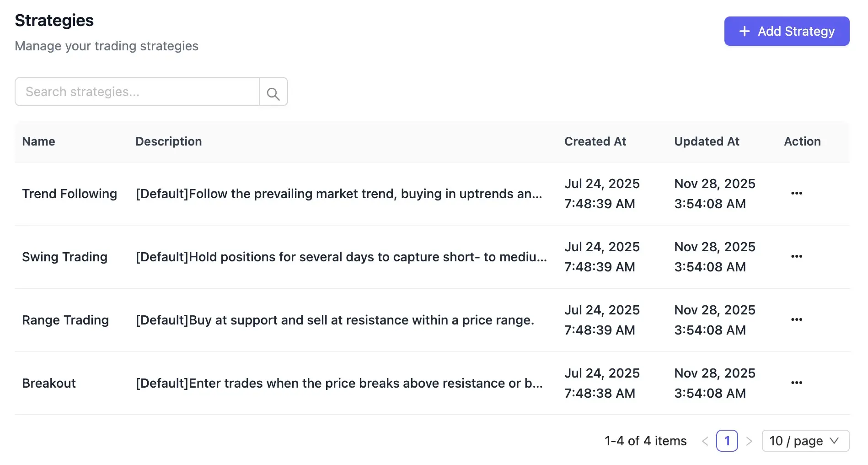Click the Name column header
Image resolution: width=868 pixels, height=465 pixels.
(x=38, y=141)
